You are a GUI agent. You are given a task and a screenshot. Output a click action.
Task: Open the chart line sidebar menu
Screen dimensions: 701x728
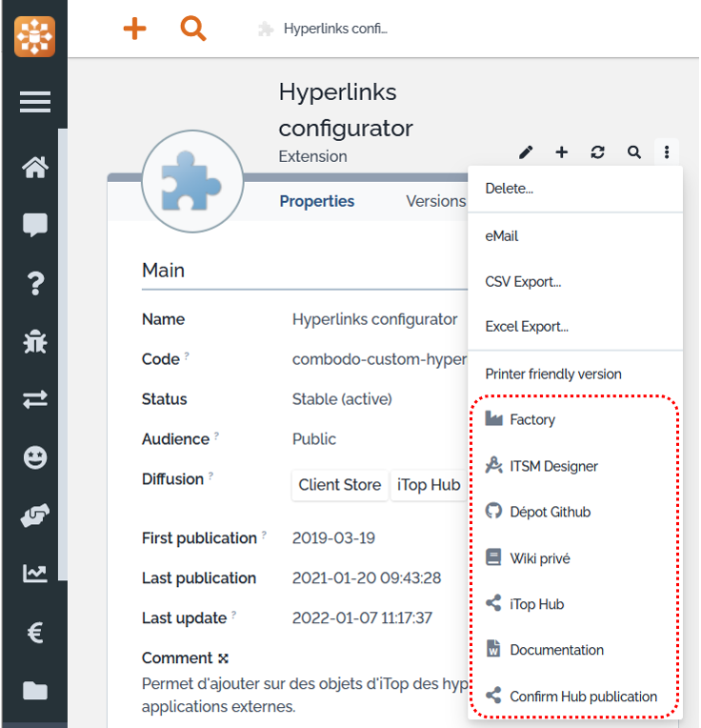tap(35, 574)
